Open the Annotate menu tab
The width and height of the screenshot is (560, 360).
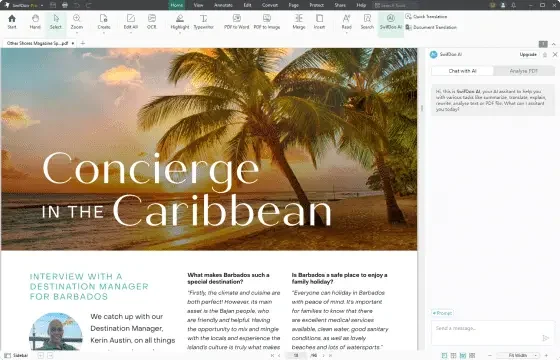[223, 5]
